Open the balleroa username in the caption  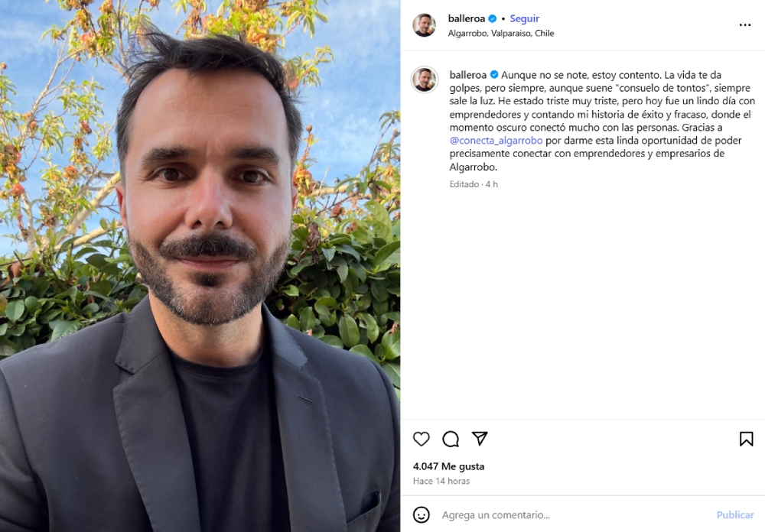[x=468, y=75]
